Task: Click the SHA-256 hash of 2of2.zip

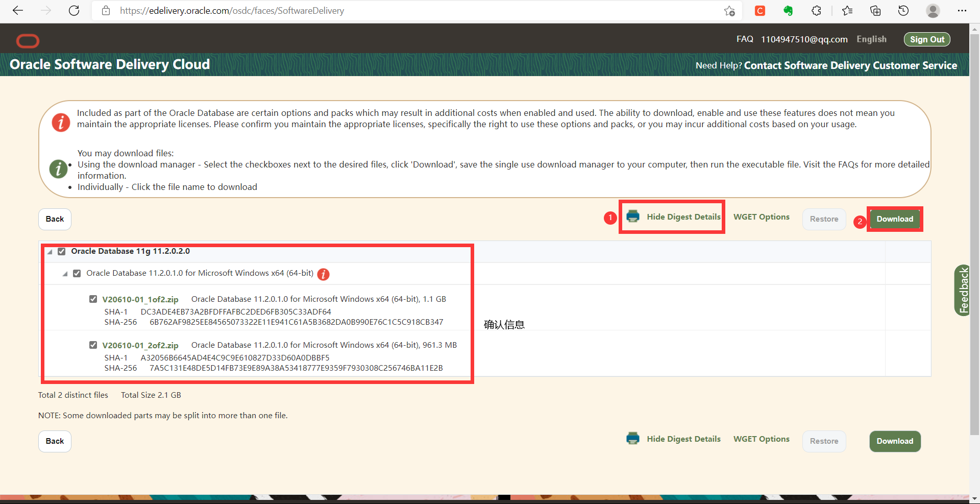Action: click(296, 368)
